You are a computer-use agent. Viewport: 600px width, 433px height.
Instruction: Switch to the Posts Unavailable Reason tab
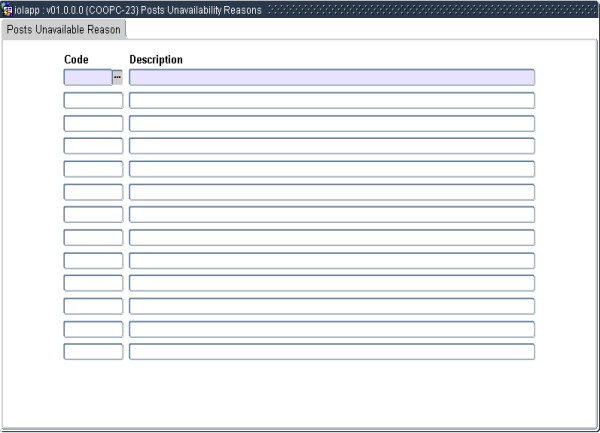pos(63,30)
